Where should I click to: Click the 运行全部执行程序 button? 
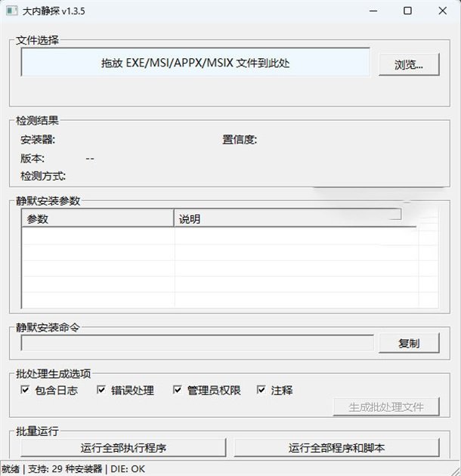tap(123, 447)
